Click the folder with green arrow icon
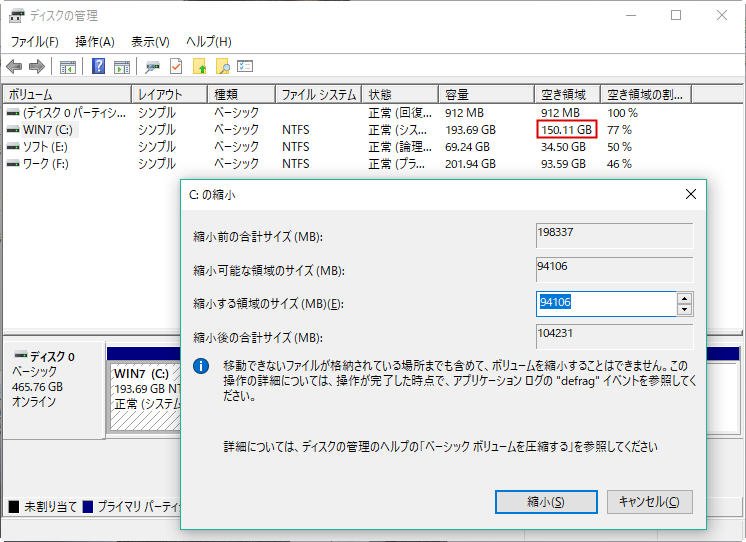This screenshot has height=542, width=746. (x=199, y=66)
